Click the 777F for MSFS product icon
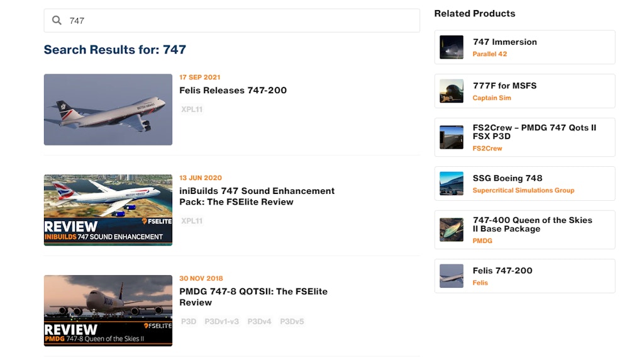The width and height of the screenshot is (644, 357). pos(452,91)
